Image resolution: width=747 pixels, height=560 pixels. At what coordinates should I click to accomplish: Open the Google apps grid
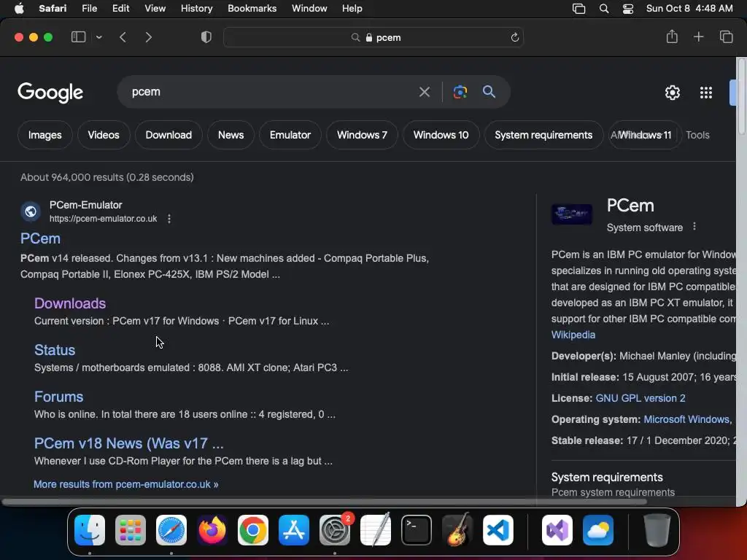pyautogui.click(x=706, y=93)
